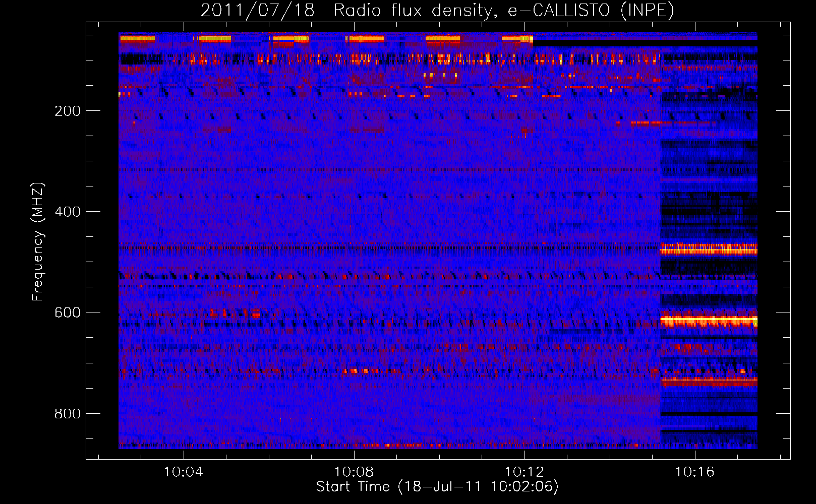
Task: Click the 200 frequency tick label
Action: point(68,111)
